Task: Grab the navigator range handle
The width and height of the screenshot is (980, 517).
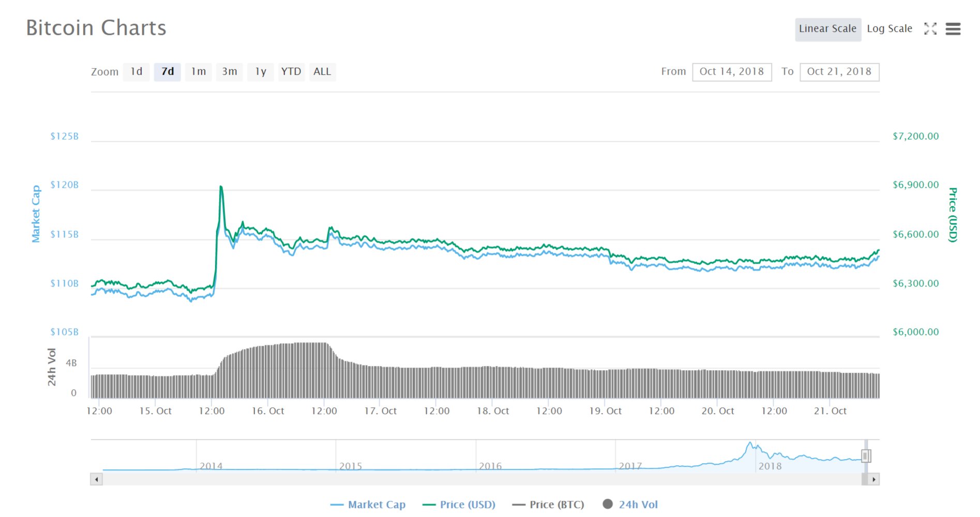Action: click(x=866, y=456)
